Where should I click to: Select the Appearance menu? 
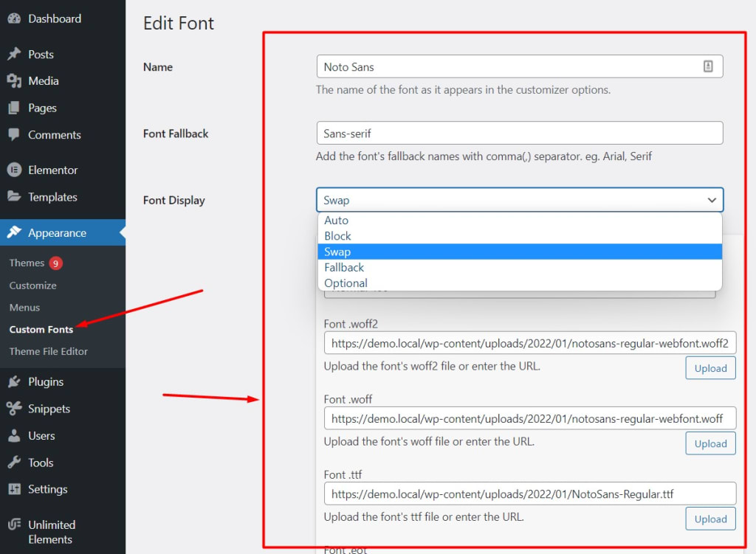coord(57,233)
